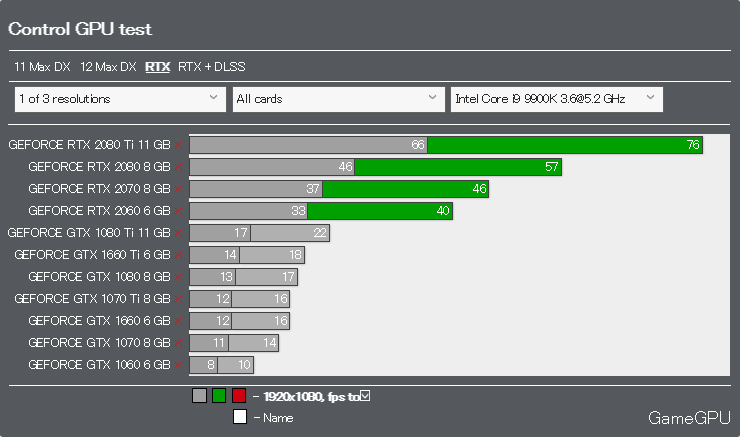This screenshot has width=740, height=437.
Task: Click the white Name legend swatch
Action: click(x=240, y=417)
